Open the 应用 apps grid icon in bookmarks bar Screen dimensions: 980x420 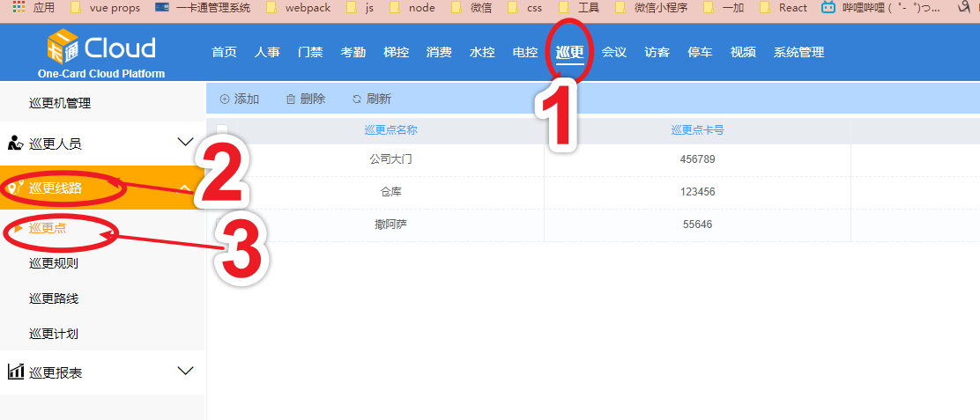[19, 7]
